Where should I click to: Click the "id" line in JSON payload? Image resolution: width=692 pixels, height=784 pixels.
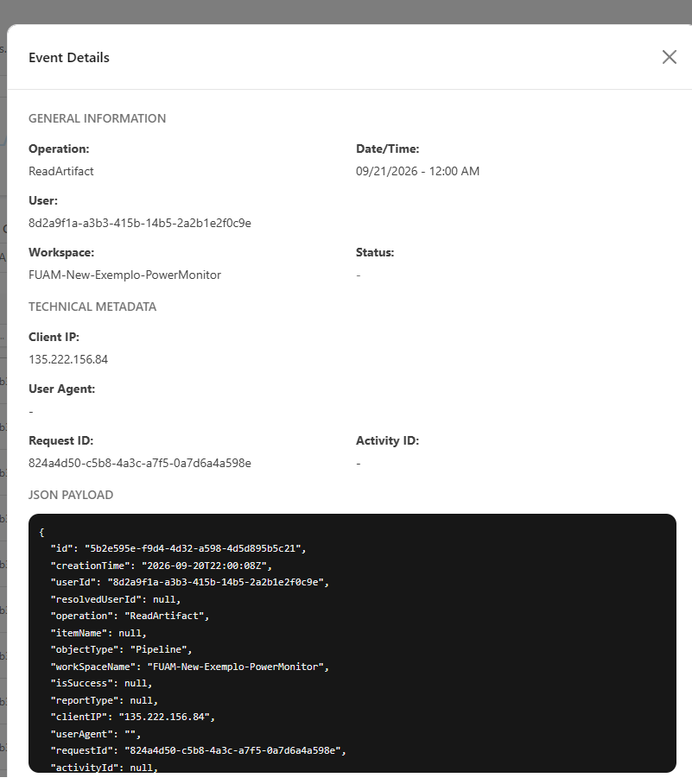point(178,548)
